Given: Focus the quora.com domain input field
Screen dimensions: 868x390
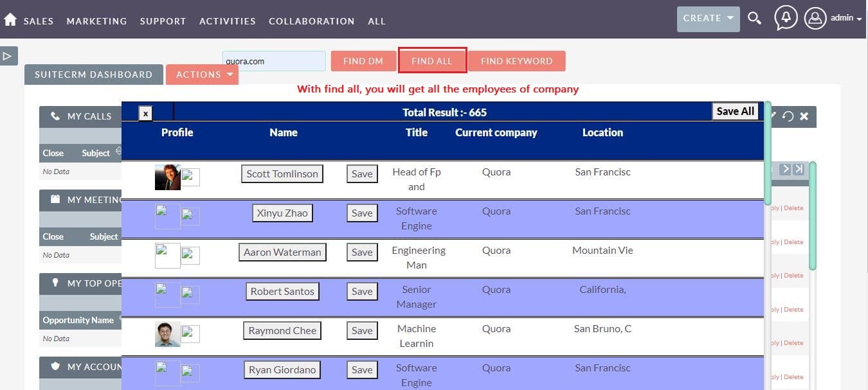Looking at the screenshot, I should pyautogui.click(x=274, y=61).
